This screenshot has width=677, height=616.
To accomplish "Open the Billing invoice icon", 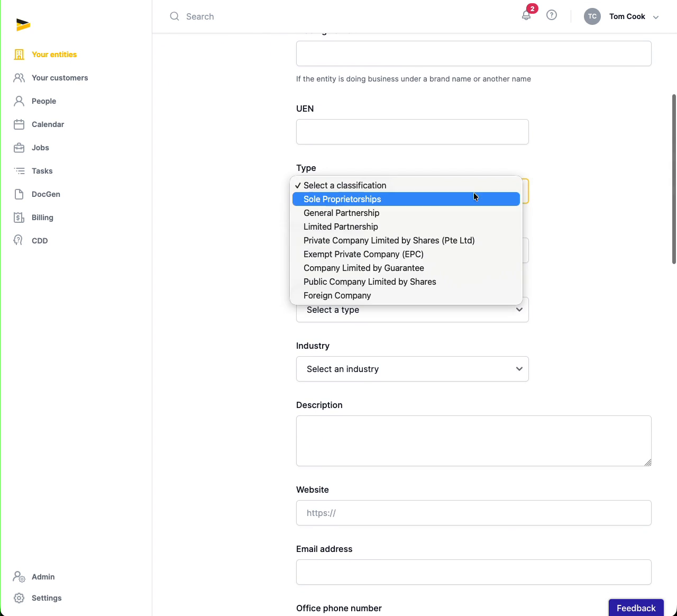I will pyautogui.click(x=19, y=218).
